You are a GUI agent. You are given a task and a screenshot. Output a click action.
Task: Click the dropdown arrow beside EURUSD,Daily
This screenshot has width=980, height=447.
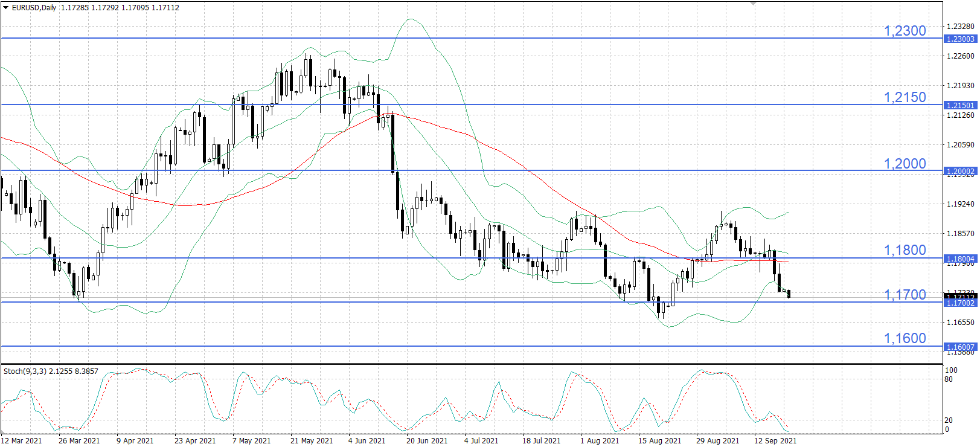point(6,8)
